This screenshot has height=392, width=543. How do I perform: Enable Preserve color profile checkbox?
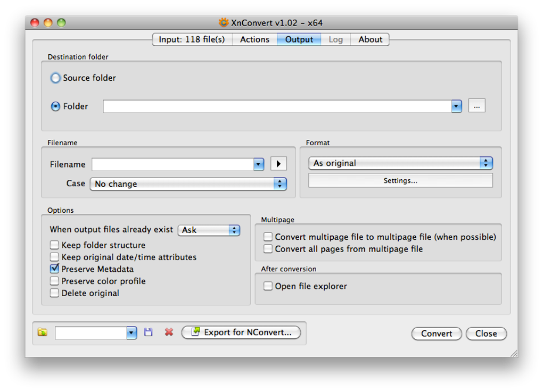click(54, 281)
